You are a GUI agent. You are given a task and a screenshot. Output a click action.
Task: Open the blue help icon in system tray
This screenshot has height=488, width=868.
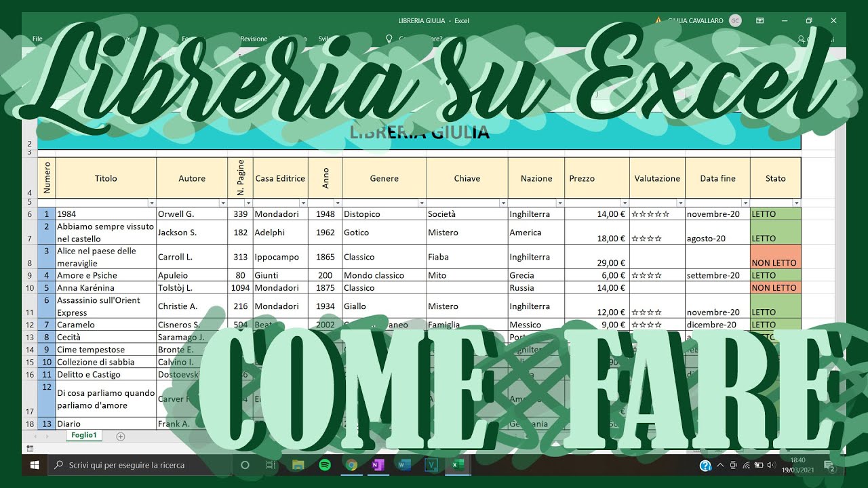705,466
